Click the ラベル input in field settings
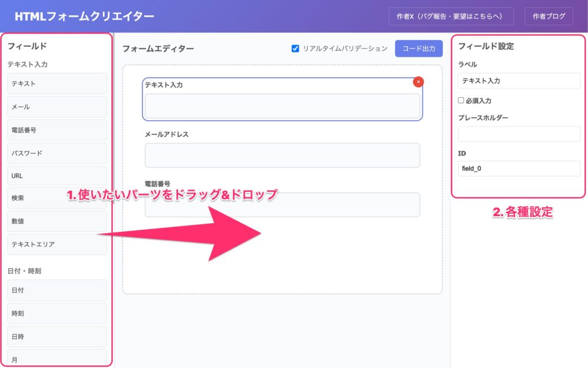The image size is (588, 368). coord(519,81)
